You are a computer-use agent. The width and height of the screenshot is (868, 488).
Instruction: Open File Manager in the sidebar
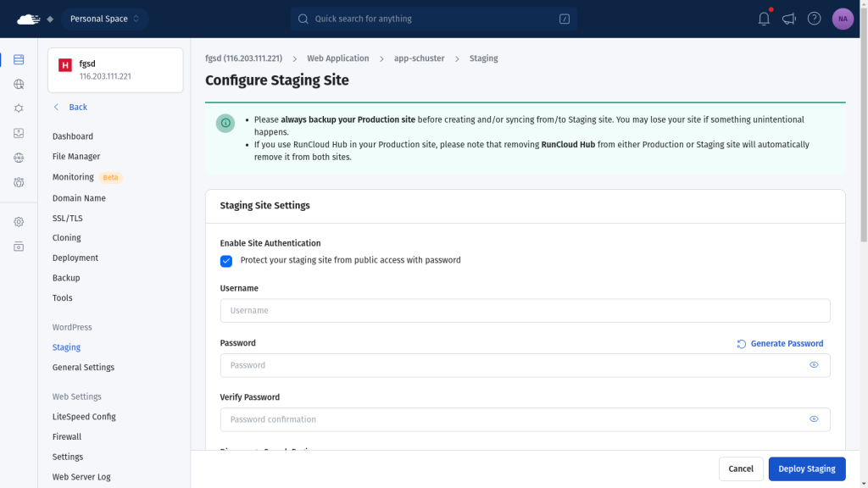pyautogui.click(x=76, y=157)
